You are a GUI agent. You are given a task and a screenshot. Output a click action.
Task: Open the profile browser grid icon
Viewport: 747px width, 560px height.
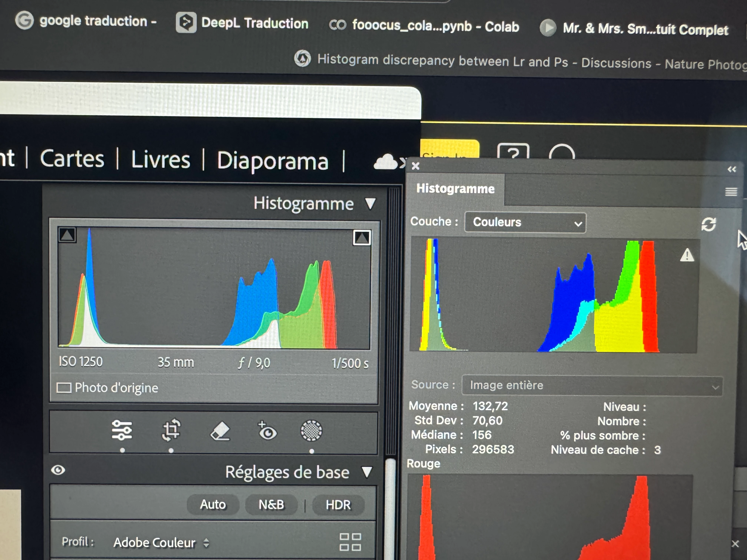tap(350, 542)
